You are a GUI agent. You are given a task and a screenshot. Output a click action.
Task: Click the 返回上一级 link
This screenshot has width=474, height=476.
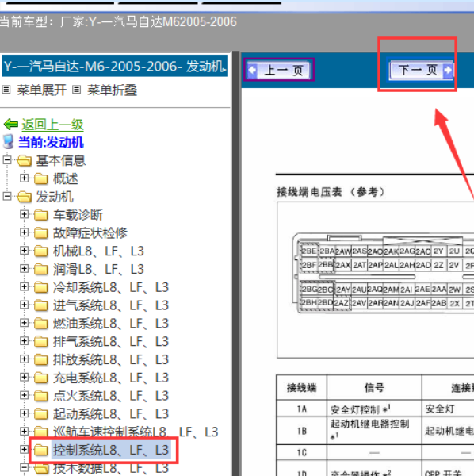point(52,125)
